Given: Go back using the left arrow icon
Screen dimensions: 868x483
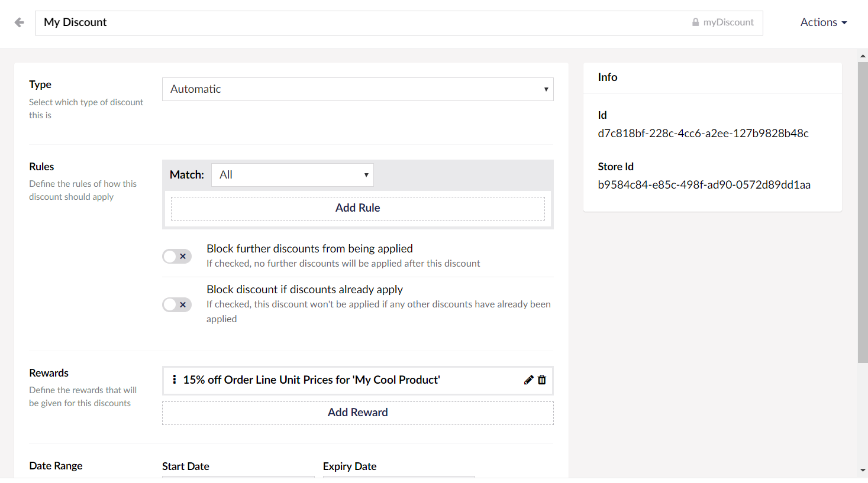Looking at the screenshot, I should tap(20, 22).
